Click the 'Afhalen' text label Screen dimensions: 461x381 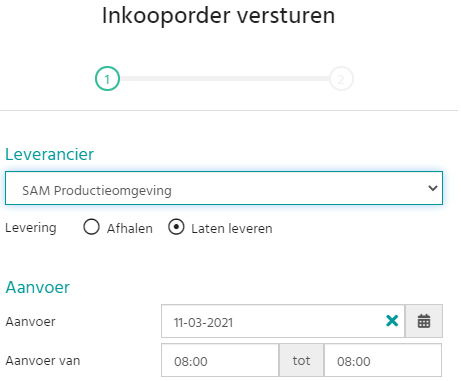(130, 229)
